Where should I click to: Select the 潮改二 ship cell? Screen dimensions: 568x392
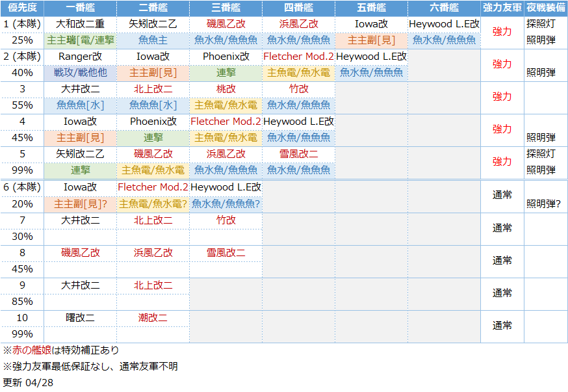[x=153, y=318]
